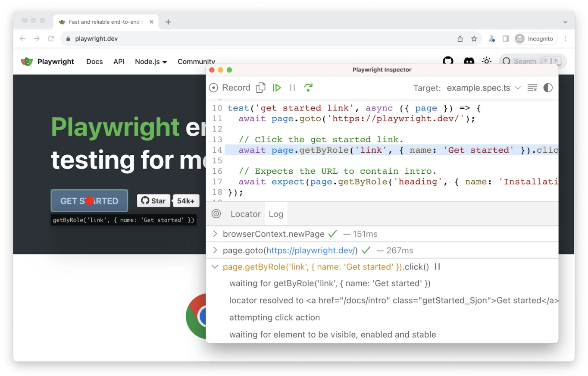The height and width of the screenshot is (376, 588).
Task: Copy the test code using the copy icon
Action: [x=260, y=88]
